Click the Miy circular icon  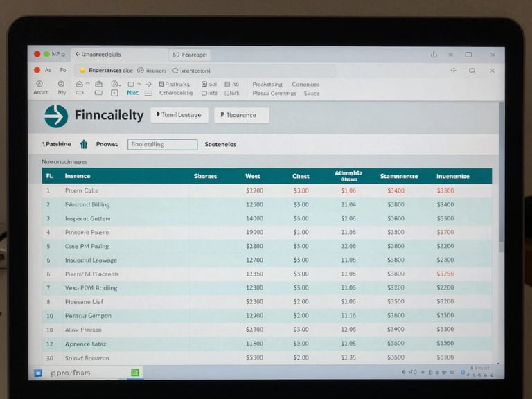coord(61,84)
